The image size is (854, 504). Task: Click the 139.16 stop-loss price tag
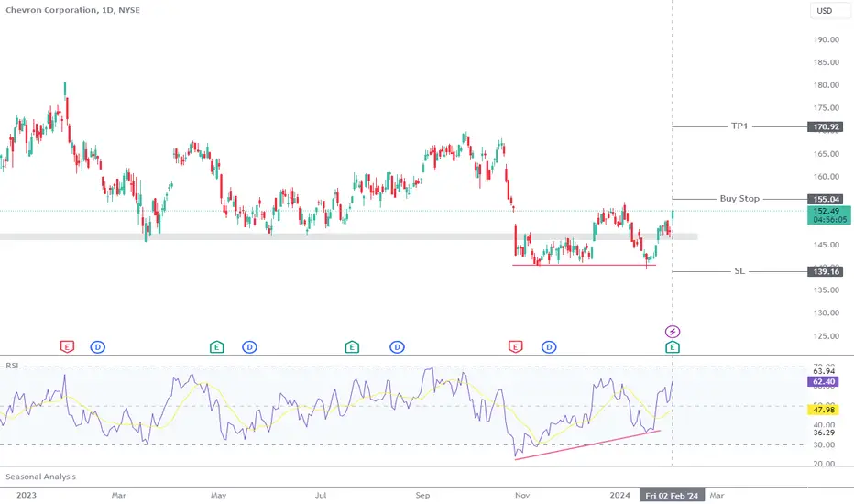(825, 271)
